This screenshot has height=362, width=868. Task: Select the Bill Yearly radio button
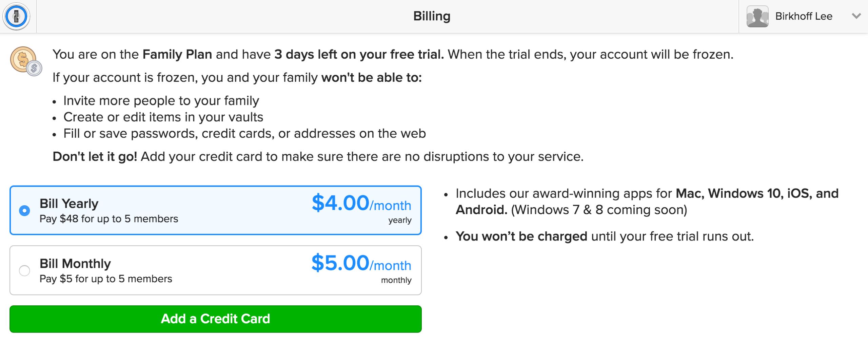click(x=24, y=211)
